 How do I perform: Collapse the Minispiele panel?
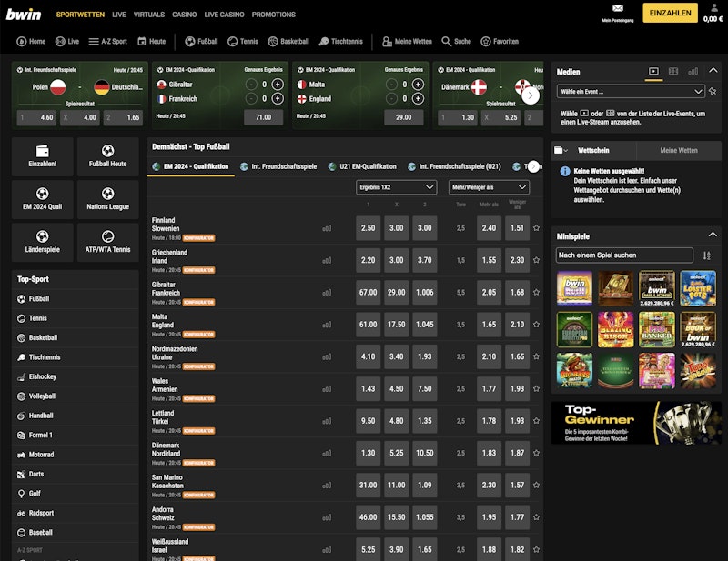click(711, 235)
